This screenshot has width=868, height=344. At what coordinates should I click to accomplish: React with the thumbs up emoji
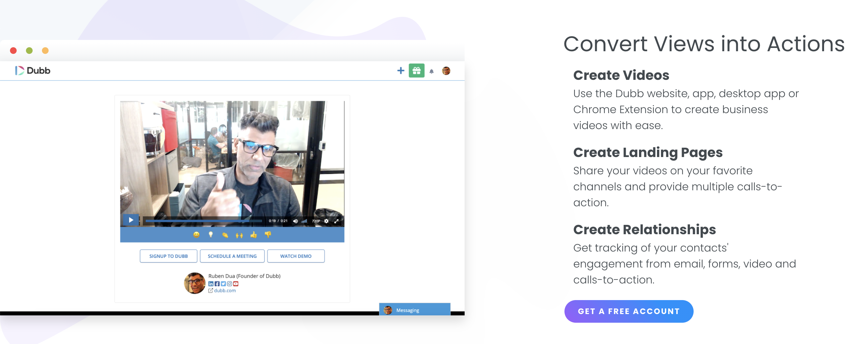click(x=253, y=235)
